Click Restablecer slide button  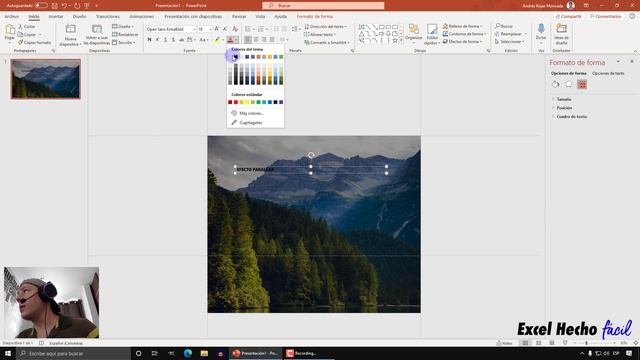125,35
